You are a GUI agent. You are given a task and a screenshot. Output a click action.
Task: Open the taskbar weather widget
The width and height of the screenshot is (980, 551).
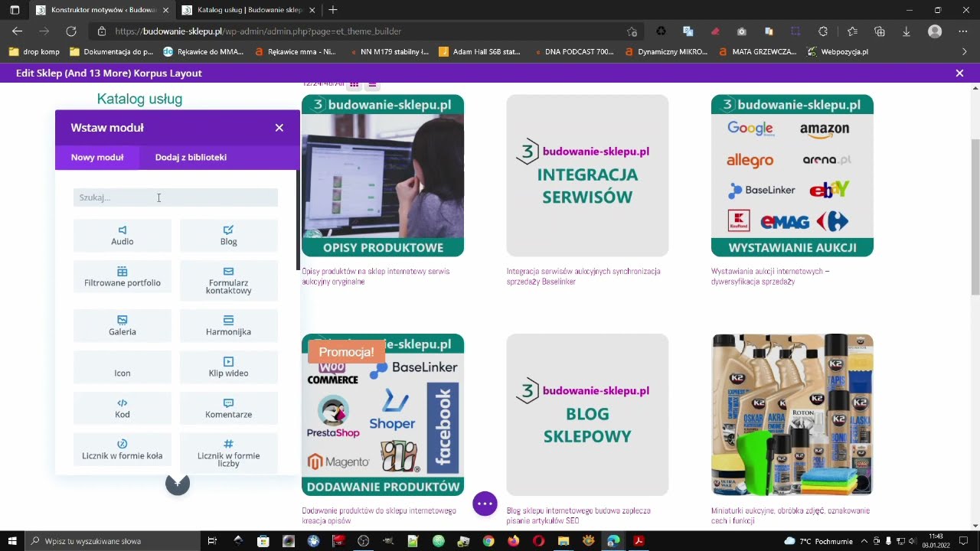click(x=818, y=541)
